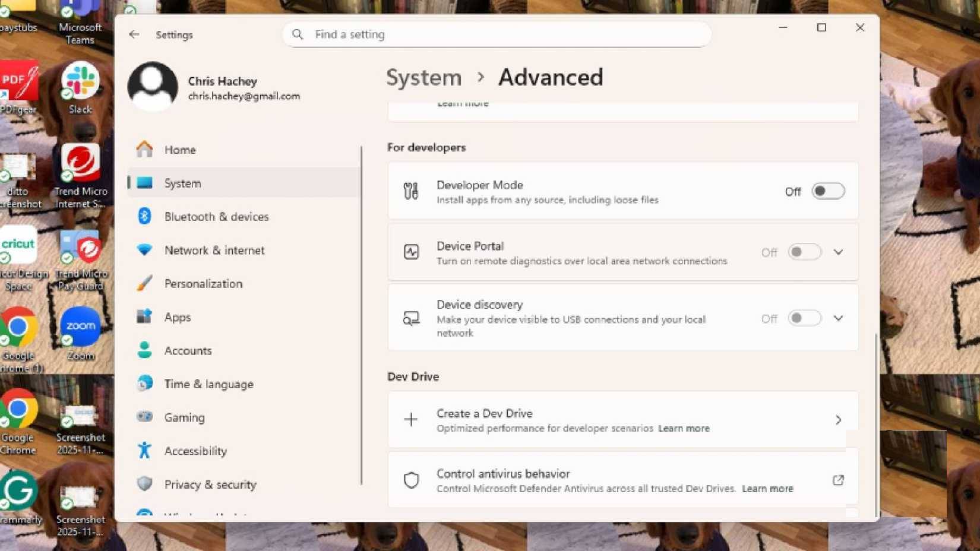Click Learn more under Create a Dev Drive
The width and height of the screenshot is (980, 551).
(684, 428)
